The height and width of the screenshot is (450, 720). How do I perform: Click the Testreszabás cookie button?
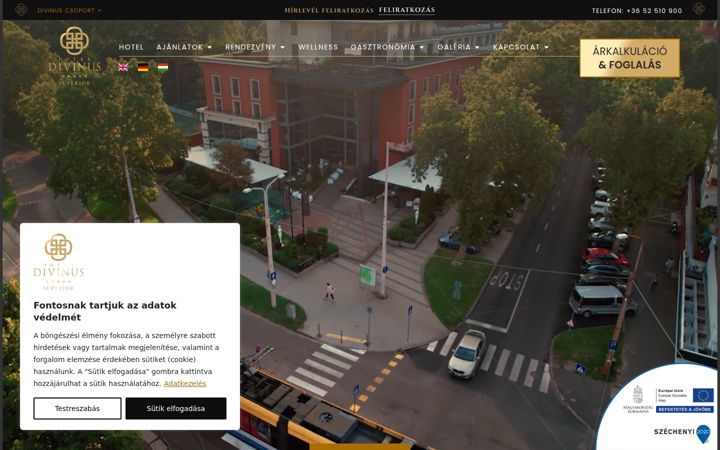(77, 408)
